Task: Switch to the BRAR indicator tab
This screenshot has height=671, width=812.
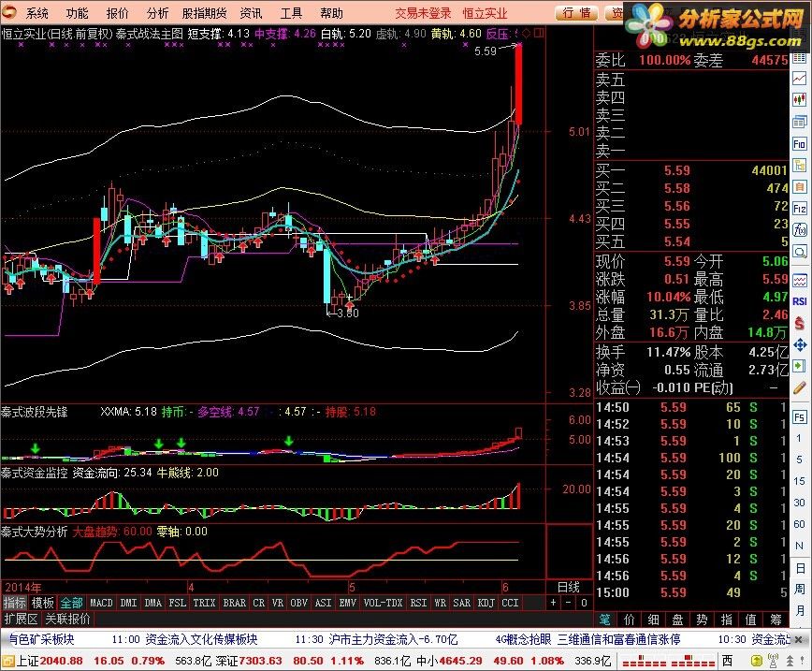Action: (235, 603)
